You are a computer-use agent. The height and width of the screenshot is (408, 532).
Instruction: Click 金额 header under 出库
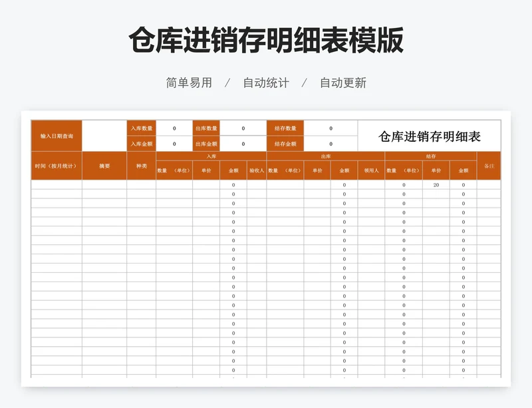tap(344, 170)
